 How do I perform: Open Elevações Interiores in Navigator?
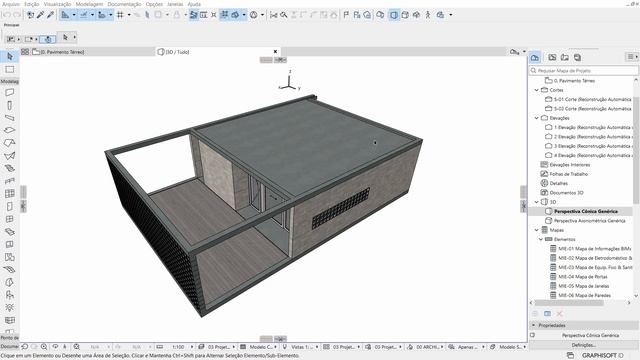coord(570,165)
